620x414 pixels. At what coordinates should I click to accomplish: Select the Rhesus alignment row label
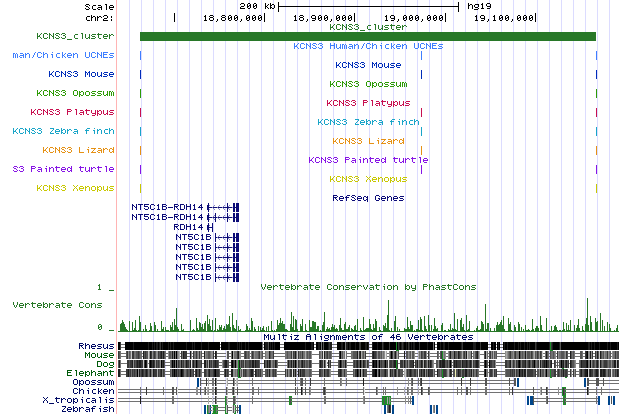point(96,346)
